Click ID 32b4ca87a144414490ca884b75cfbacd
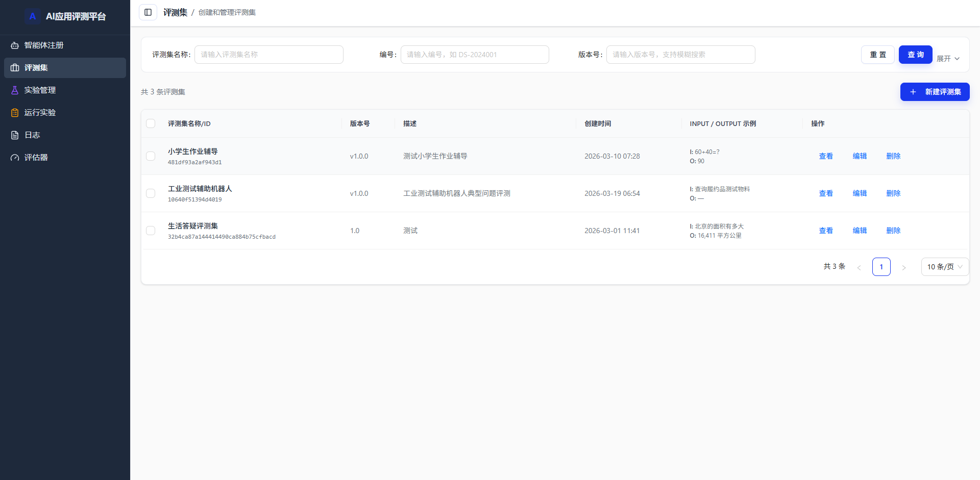 point(222,237)
